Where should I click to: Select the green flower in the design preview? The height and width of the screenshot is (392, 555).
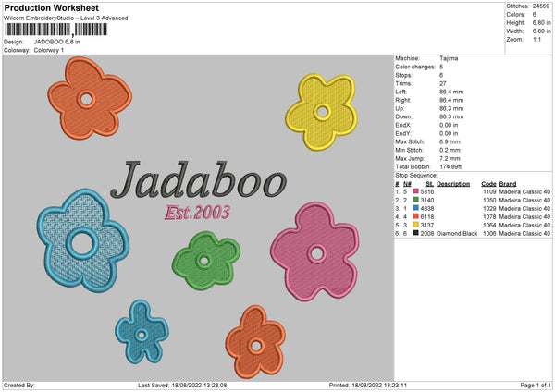(206, 261)
